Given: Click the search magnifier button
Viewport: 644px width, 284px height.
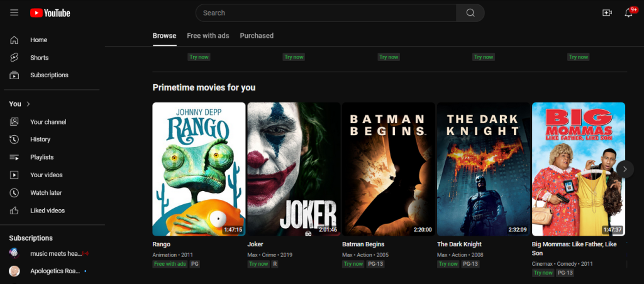Looking at the screenshot, I should pyautogui.click(x=470, y=13).
